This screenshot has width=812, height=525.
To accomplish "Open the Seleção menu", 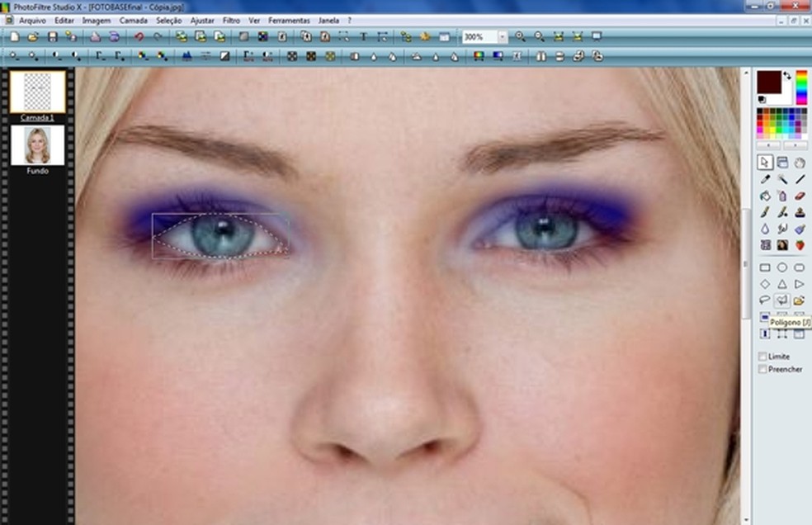I will click(169, 21).
